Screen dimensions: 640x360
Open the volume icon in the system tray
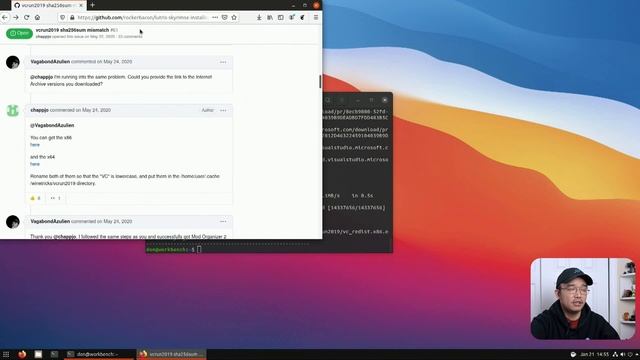coord(623,354)
